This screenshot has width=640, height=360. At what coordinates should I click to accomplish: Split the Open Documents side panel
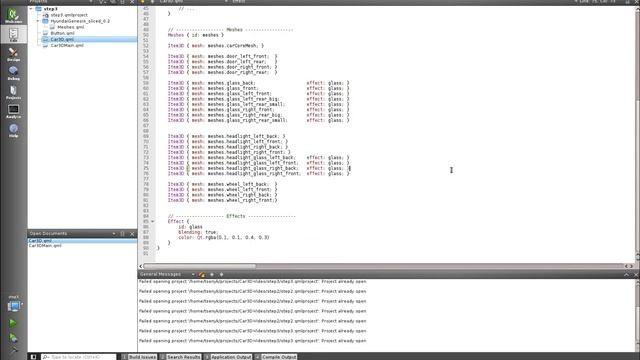click(x=122, y=233)
